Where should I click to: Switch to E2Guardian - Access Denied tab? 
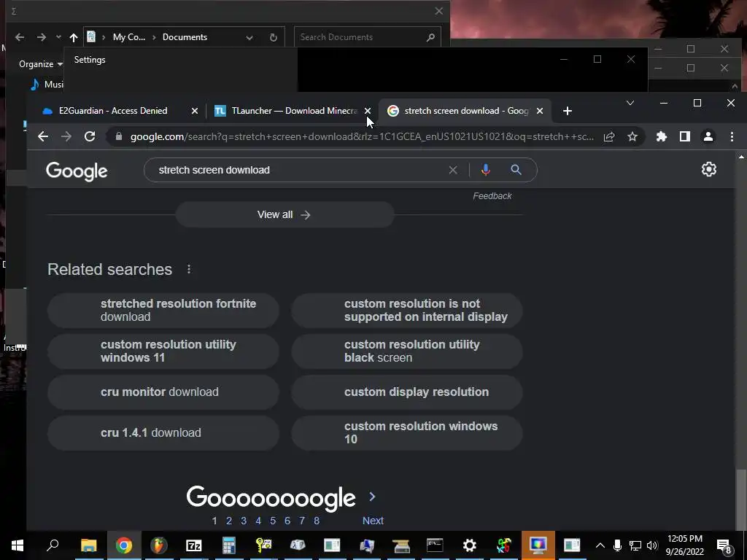point(113,111)
